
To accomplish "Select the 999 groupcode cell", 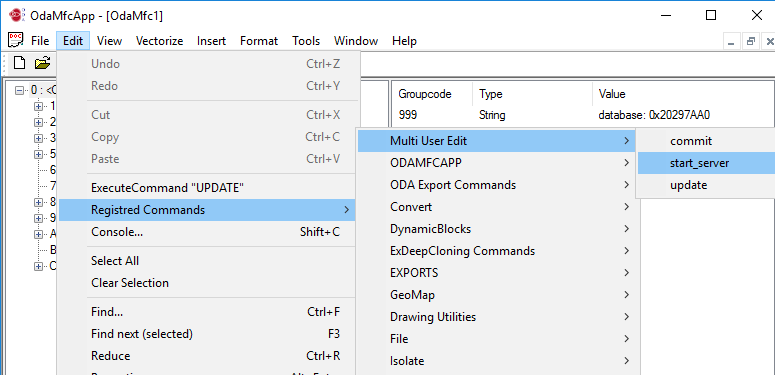I will point(408,116).
